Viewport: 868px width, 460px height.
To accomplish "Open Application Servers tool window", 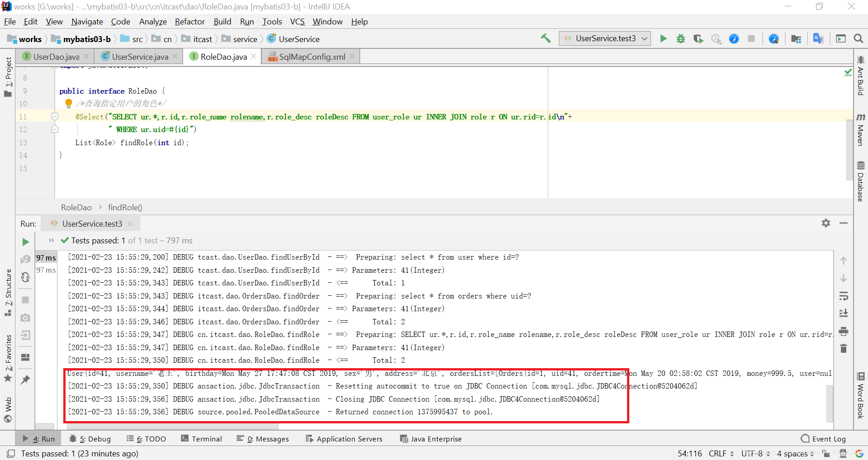I will click(x=344, y=439).
